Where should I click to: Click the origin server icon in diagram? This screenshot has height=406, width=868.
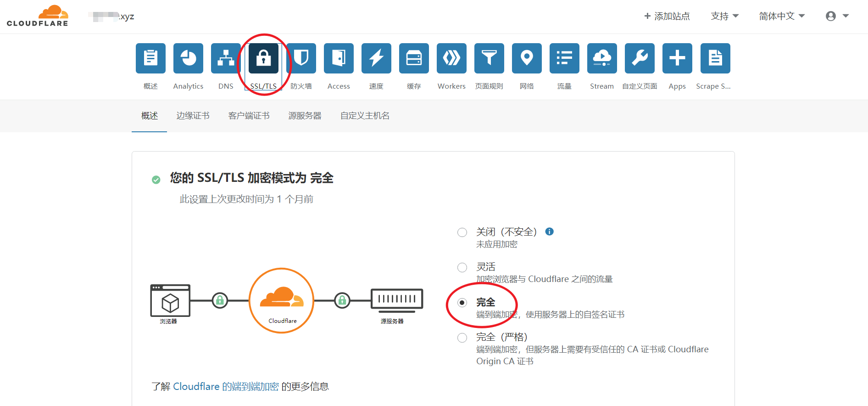coord(397,300)
